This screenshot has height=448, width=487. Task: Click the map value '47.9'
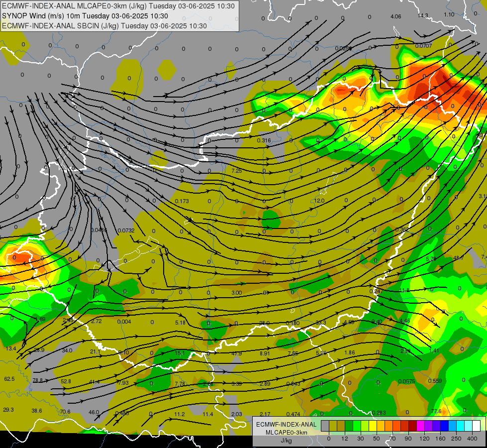[237, 353]
